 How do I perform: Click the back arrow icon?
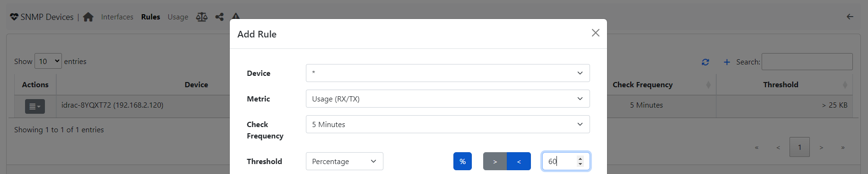click(x=850, y=17)
